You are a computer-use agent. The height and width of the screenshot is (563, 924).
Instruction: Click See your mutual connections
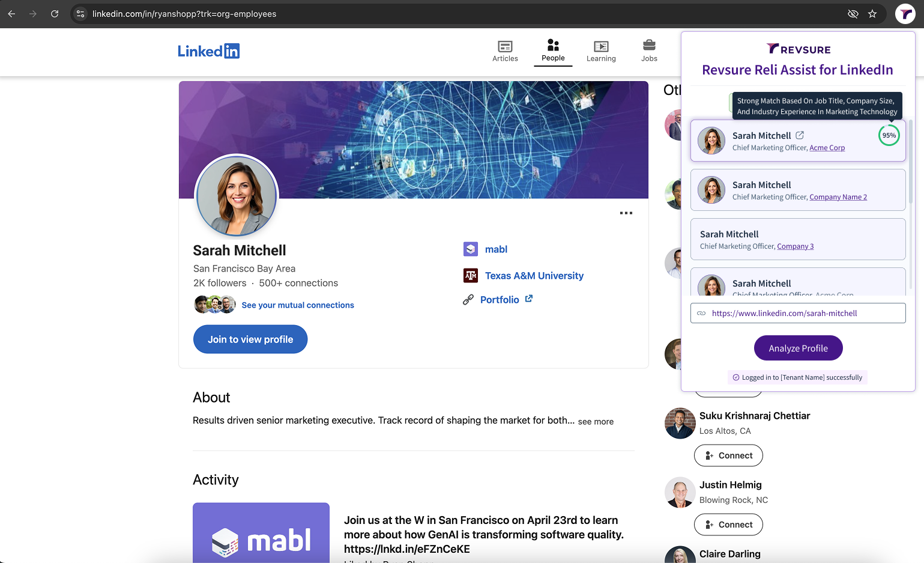(298, 305)
